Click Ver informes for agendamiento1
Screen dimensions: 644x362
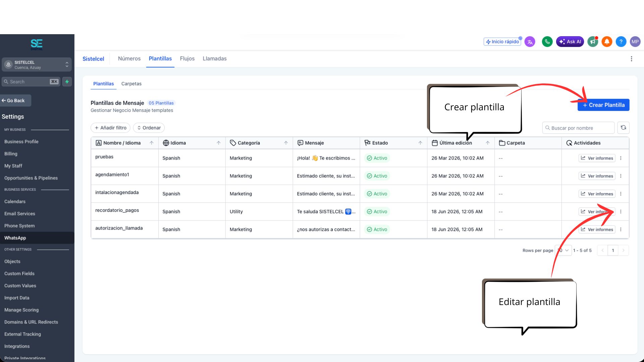[x=597, y=176]
